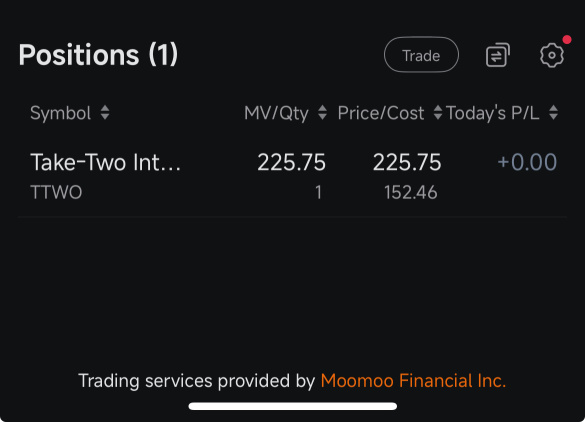Open the settings gear icon
Viewport: 585px width, 422px height.
(x=552, y=55)
